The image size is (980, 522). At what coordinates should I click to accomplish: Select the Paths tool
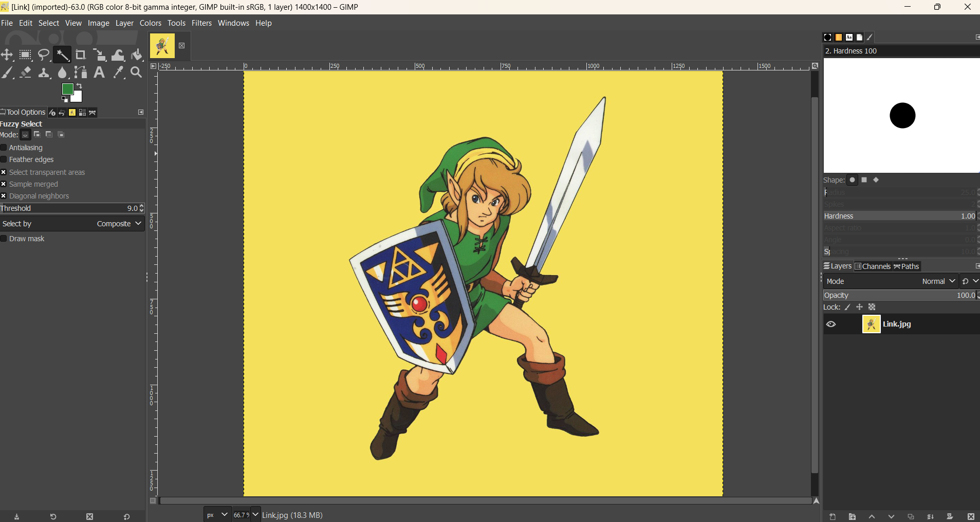point(81,73)
